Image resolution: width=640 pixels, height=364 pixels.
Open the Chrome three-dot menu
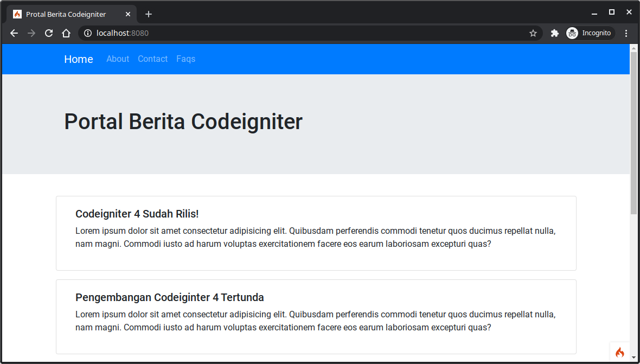point(626,33)
